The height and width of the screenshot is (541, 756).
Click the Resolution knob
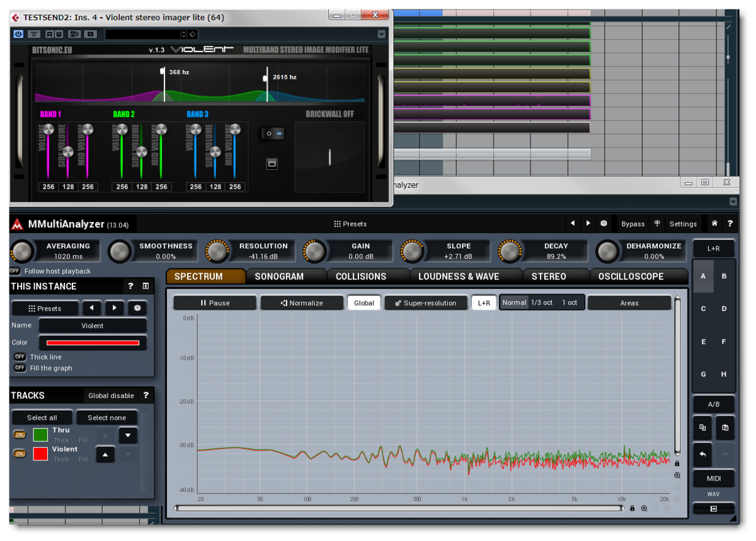pos(217,251)
